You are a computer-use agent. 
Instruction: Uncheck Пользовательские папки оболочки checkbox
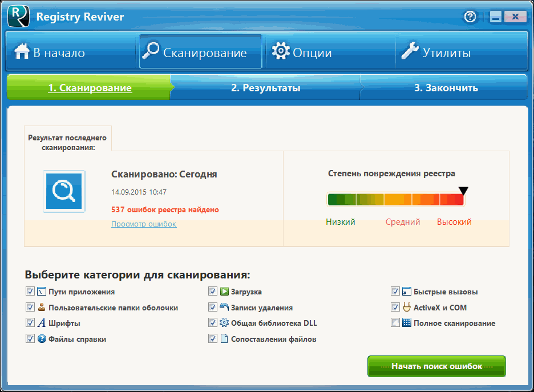[30, 307]
